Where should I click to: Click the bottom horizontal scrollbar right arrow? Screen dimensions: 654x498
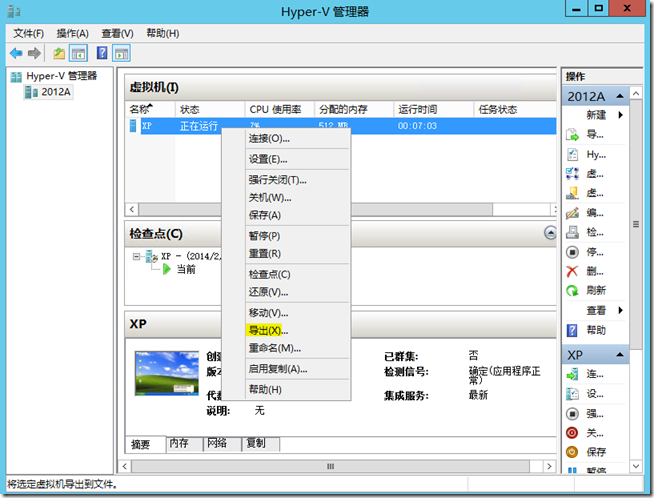[x=549, y=466]
